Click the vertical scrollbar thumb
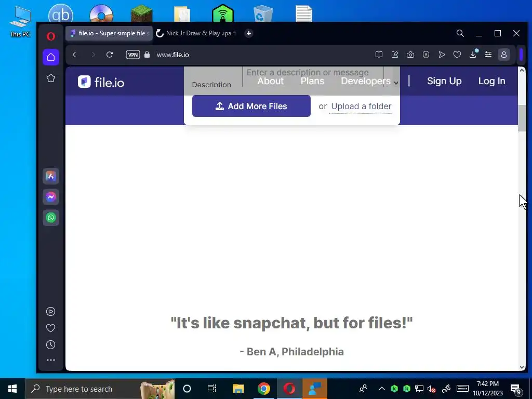The image size is (532, 399). [522, 118]
